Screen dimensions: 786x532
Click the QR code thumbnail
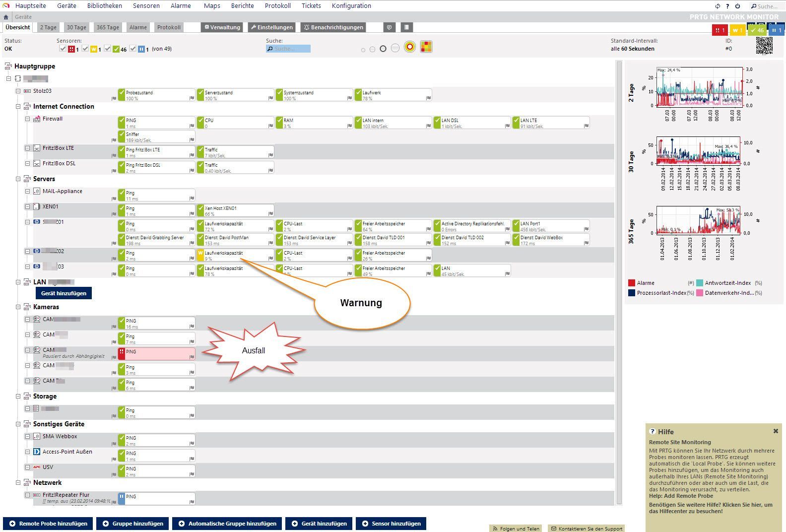[764, 46]
